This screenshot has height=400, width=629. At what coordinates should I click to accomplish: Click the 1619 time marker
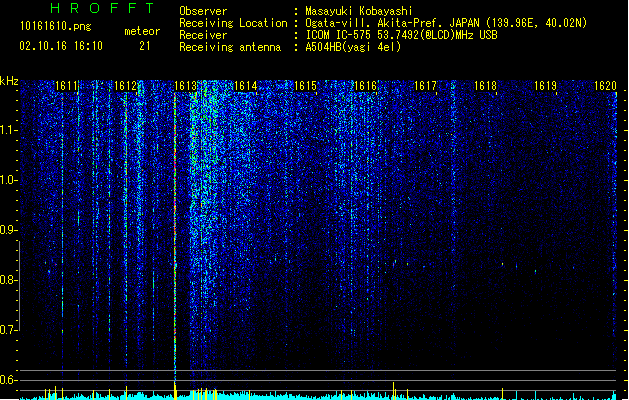coord(545,86)
